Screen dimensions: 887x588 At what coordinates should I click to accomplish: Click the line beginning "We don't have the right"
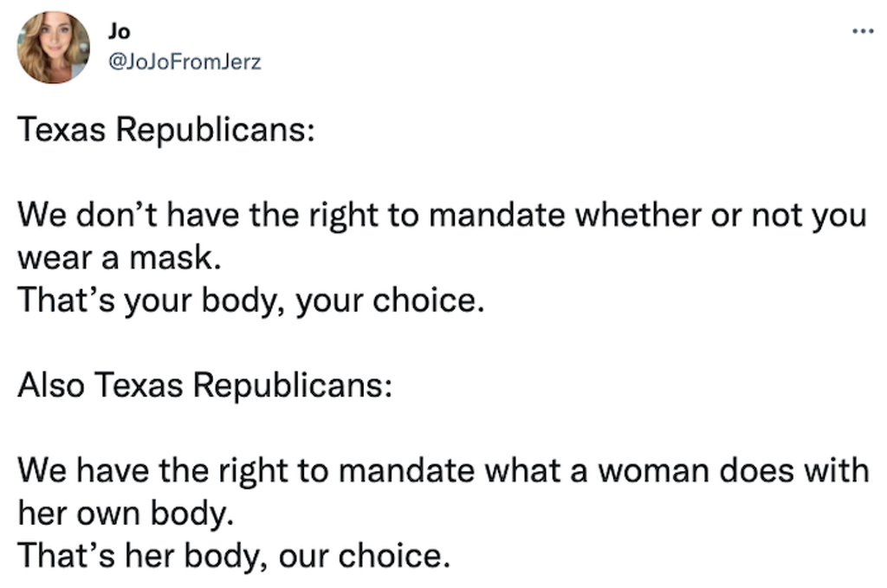443,216
